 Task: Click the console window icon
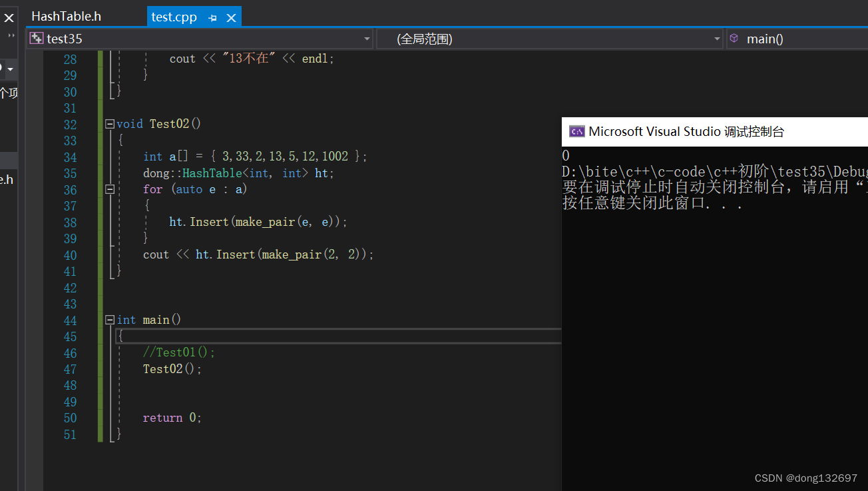pyautogui.click(x=576, y=131)
